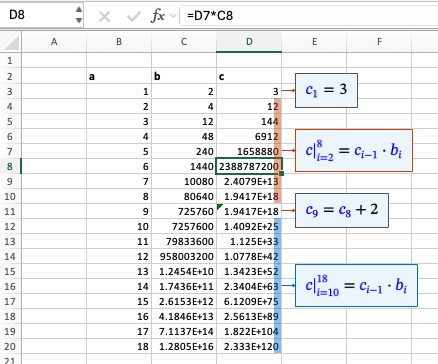Screen dimensions: 438x364
Task: Select the cell containing 958003200
Action: [x=184, y=256]
